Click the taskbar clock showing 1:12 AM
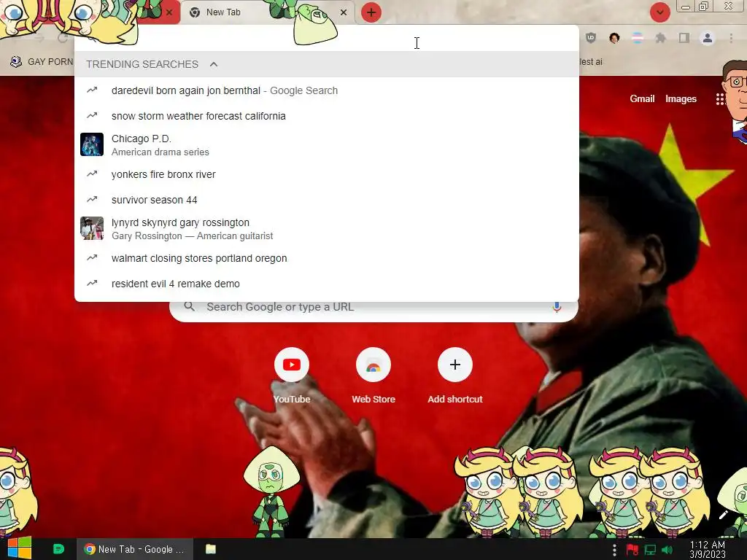This screenshot has height=560, width=747. tap(708, 550)
